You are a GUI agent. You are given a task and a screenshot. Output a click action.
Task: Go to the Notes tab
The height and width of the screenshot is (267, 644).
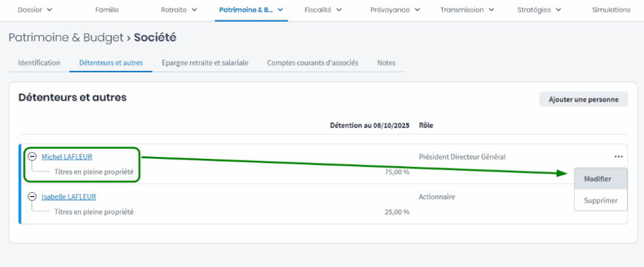click(x=386, y=63)
